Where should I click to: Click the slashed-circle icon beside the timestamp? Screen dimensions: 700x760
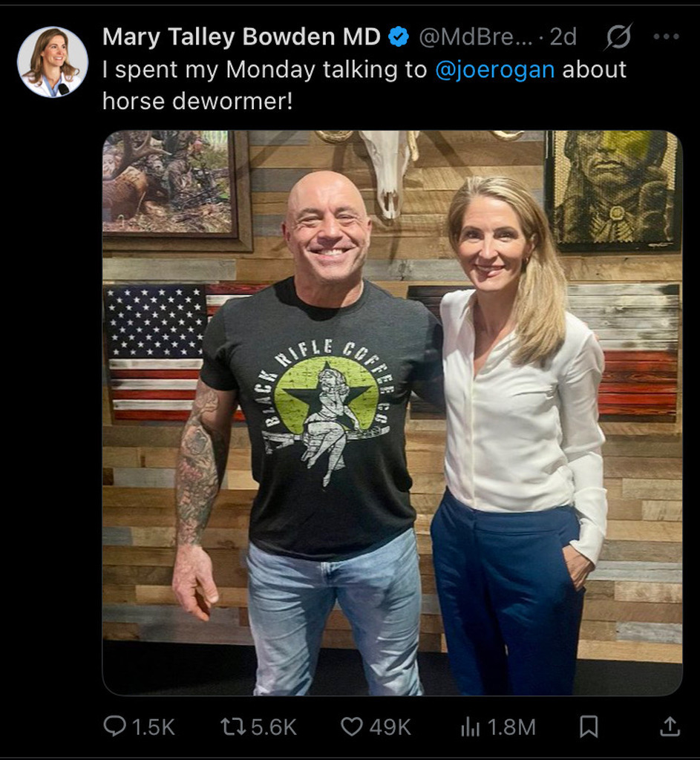[618, 36]
